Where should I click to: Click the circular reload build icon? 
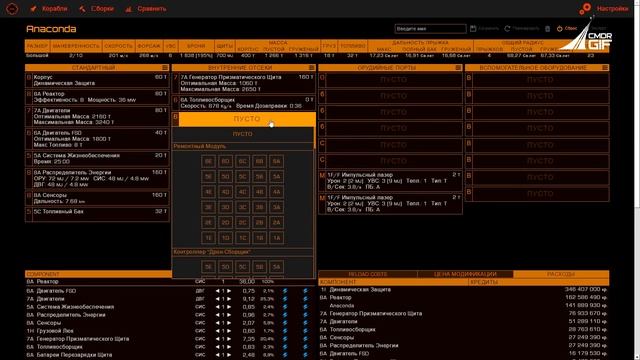click(x=507, y=29)
